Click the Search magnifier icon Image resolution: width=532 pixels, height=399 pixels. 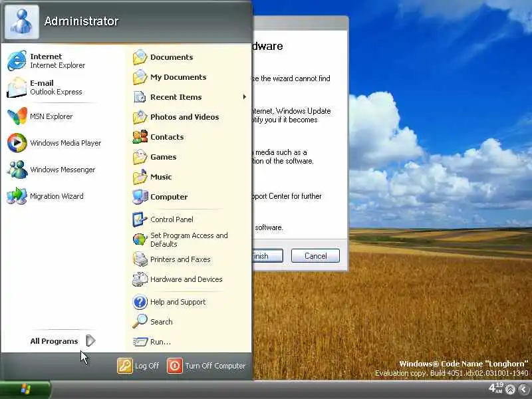(140, 321)
